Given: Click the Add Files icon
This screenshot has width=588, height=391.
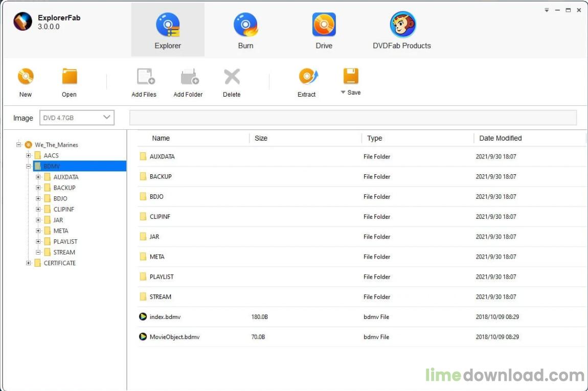Looking at the screenshot, I should tap(146, 77).
